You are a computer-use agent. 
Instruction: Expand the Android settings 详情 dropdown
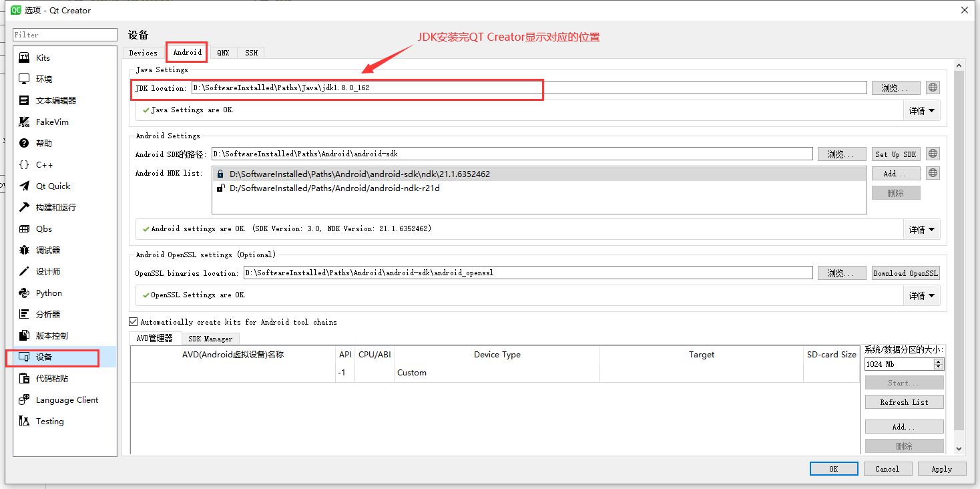pyautogui.click(x=921, y=229)
